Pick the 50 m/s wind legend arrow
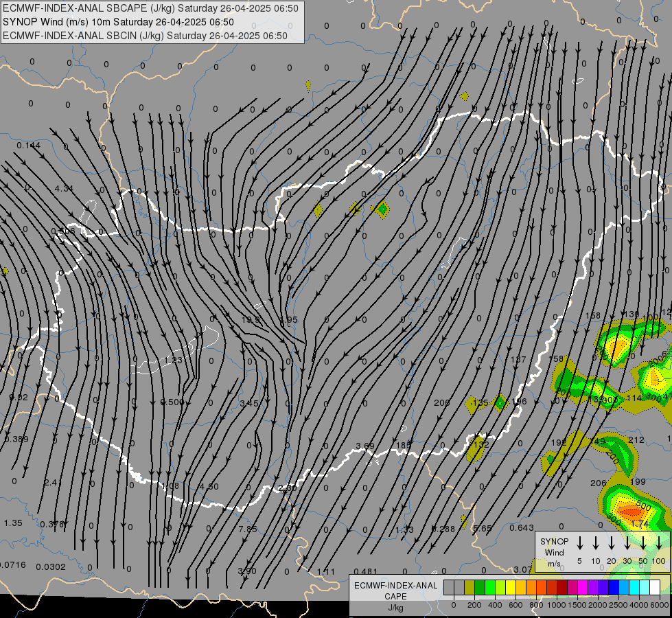672x618 pixels. pos(643,543)
